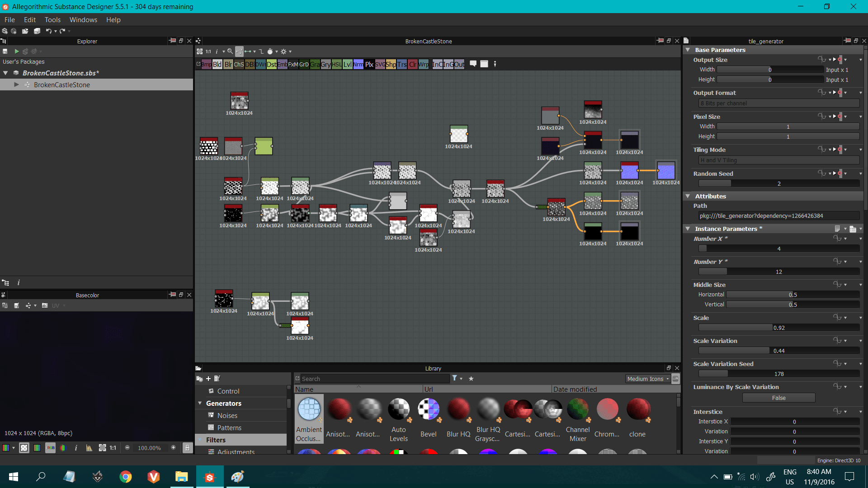Save package using Explorer floppy disk icon
868x488 pixels.
pos(5,52)
